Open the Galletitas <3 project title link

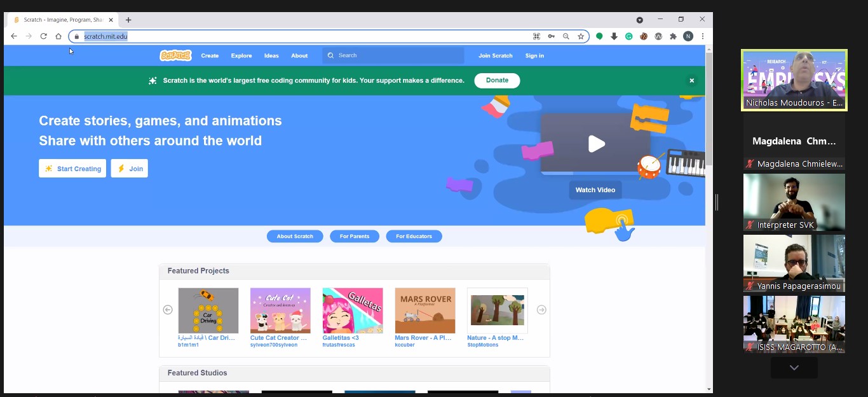(x=341, y=338)
